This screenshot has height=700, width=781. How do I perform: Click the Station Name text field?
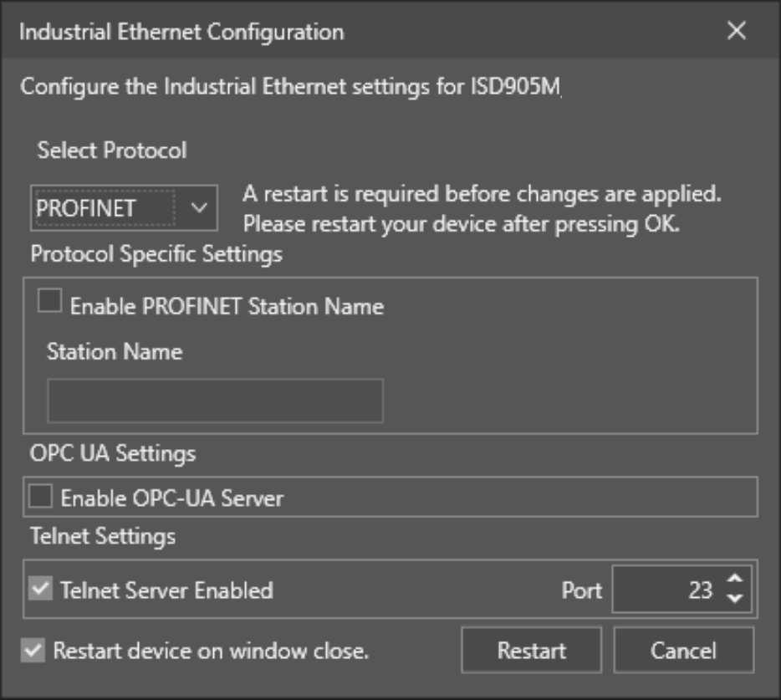[x=215, y=401]
